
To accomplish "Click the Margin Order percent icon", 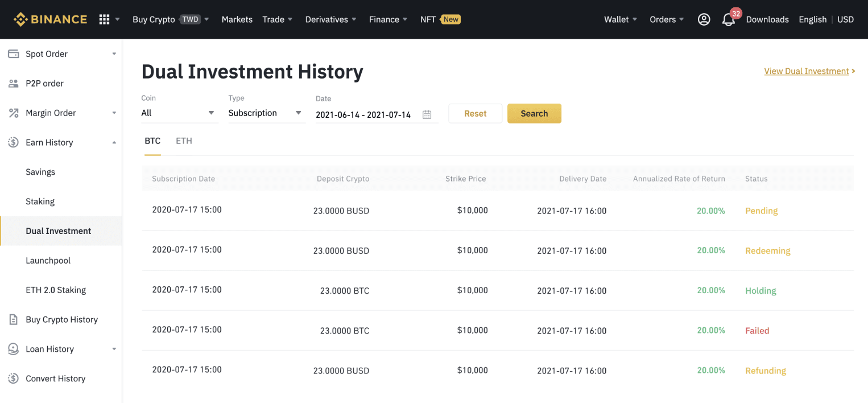I will 13,113.
